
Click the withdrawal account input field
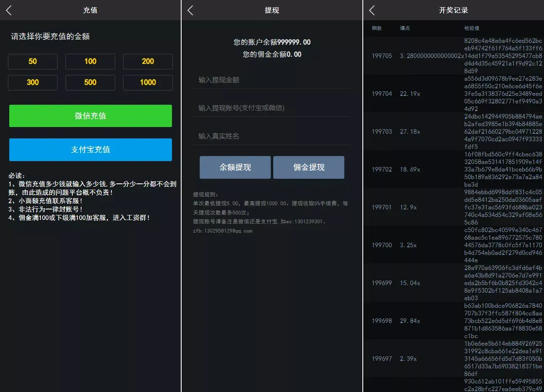[x=272, y=108]
